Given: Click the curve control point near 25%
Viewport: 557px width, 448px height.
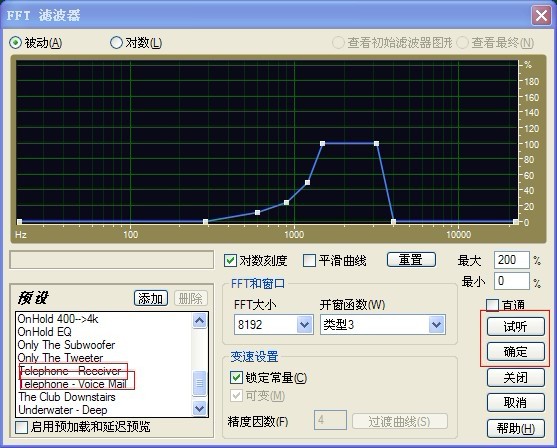Looking at the screenshot, I should (x=286, y=203).
